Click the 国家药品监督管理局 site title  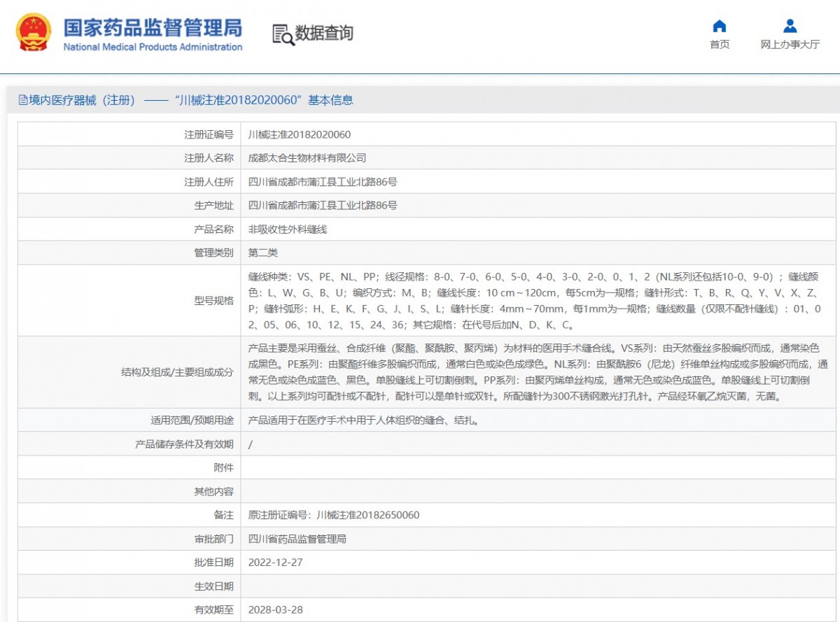pos(153,27)
